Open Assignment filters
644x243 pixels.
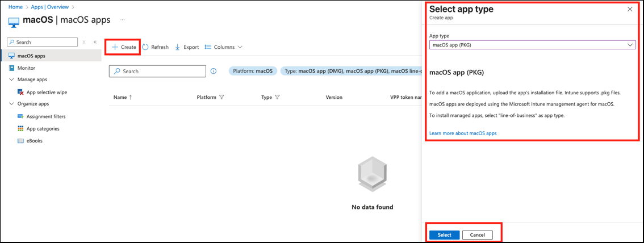(x=45, y=116)
